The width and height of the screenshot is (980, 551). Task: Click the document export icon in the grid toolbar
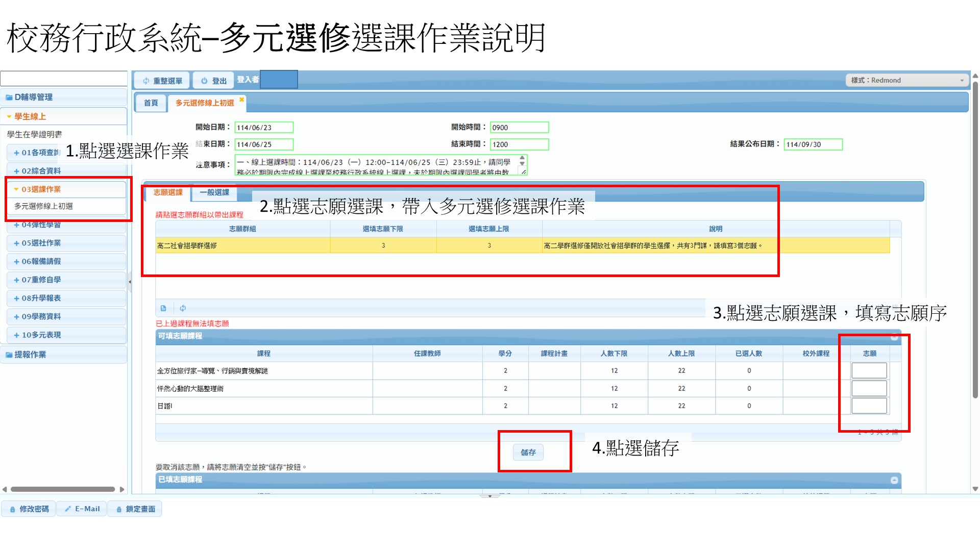point(163,308)
